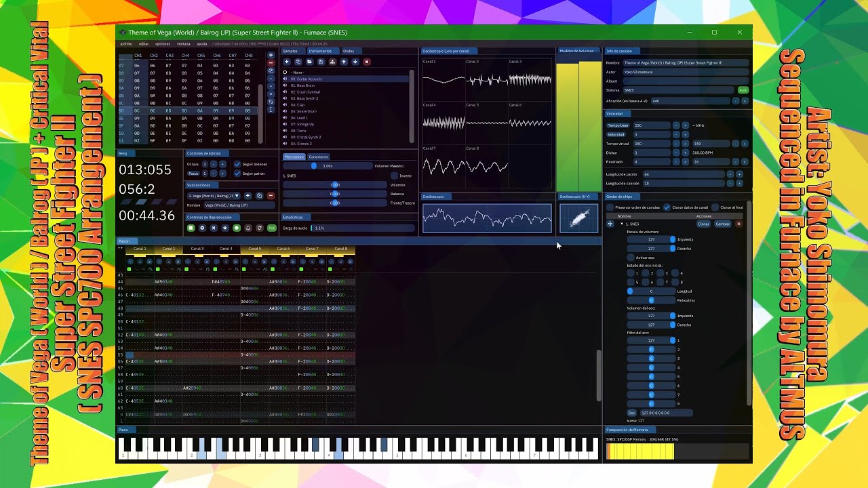Toggle the Tempo base mode button
This screenshot has width=868, height=488.
(618, 125)
